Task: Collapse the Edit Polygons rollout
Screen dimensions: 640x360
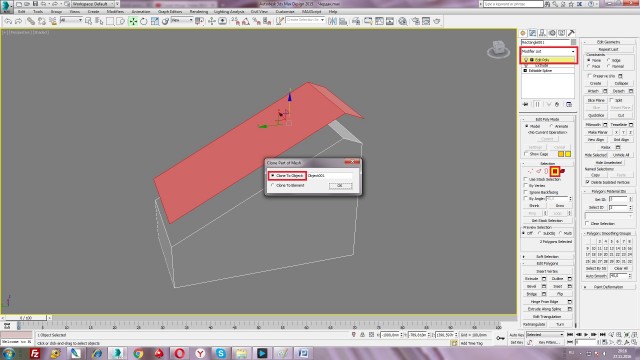Action: [547, 264]
